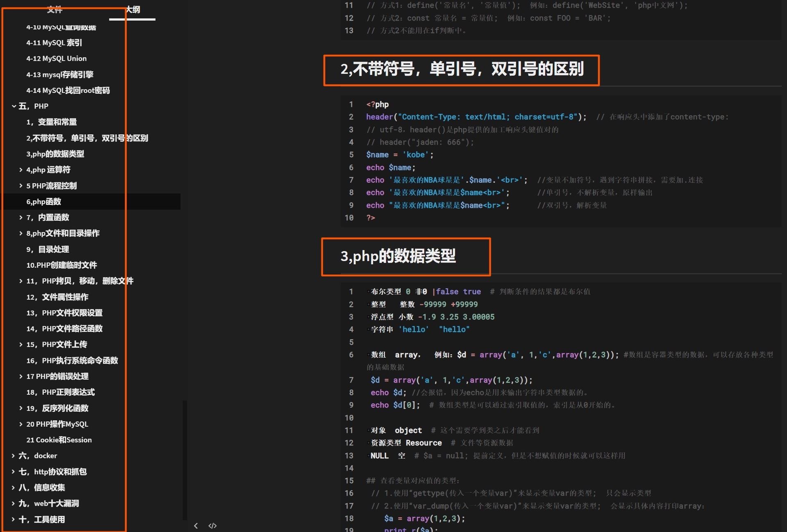This screenshot has height=532, width=787.
Task: Expand the 20 PHP操作MySQL item
Action: tap(21, 424)
